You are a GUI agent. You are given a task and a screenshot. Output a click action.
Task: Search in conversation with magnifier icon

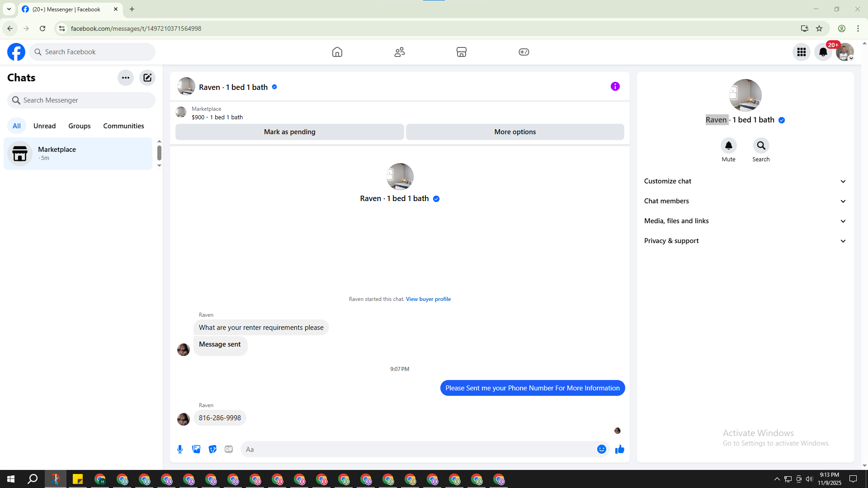761,145
